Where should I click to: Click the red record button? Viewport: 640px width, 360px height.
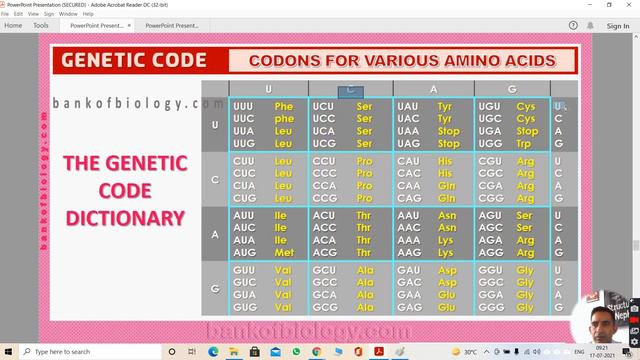[x=634, y=320]
